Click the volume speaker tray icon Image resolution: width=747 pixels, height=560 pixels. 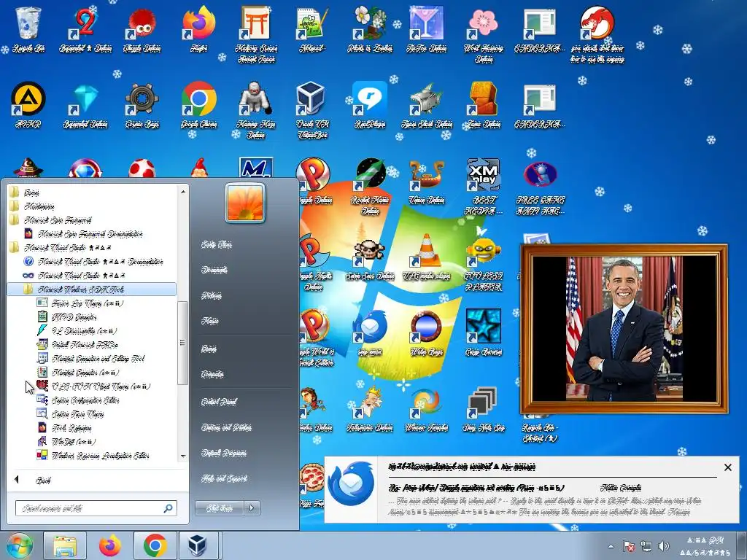(x=662, y=546)
